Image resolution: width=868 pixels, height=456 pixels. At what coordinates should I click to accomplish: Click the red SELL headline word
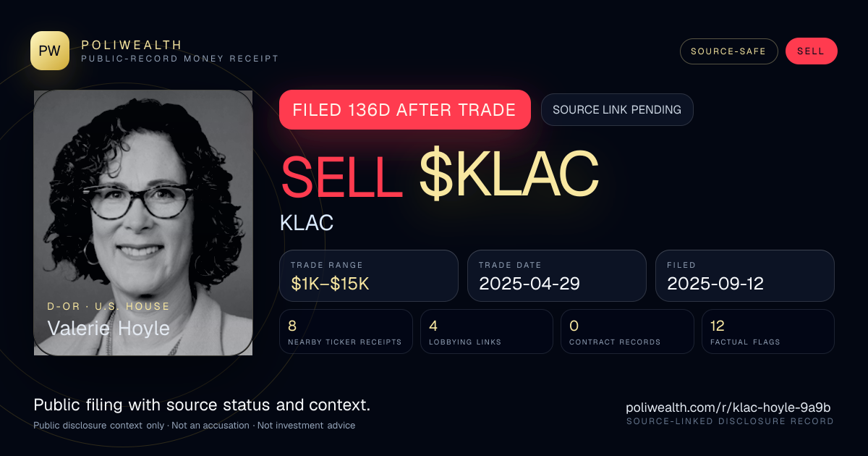pyautogui.click(x=341, y=176)
